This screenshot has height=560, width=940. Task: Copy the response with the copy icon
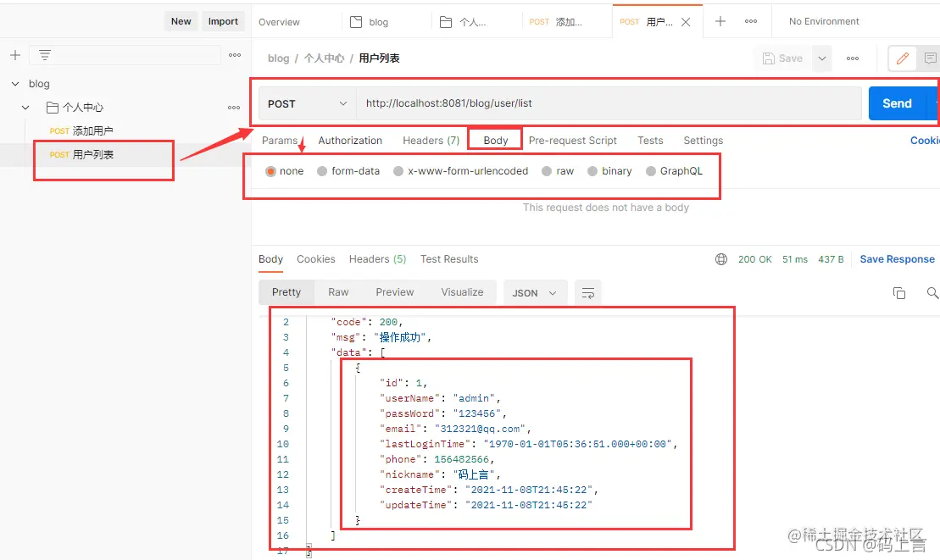(x=899, y=293)
